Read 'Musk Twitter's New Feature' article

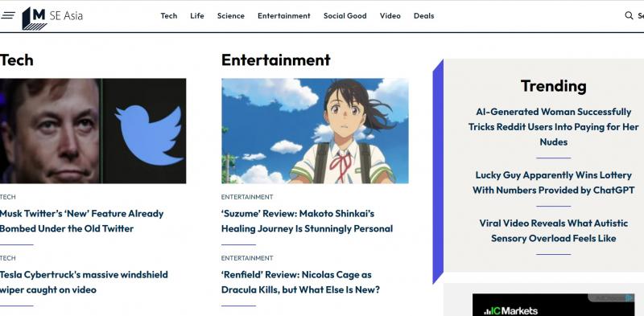(82, 221)
